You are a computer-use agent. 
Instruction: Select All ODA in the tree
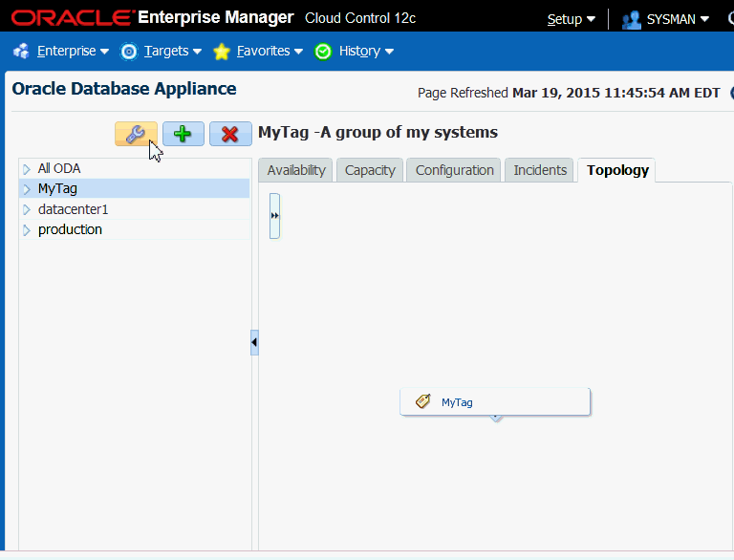59,168
